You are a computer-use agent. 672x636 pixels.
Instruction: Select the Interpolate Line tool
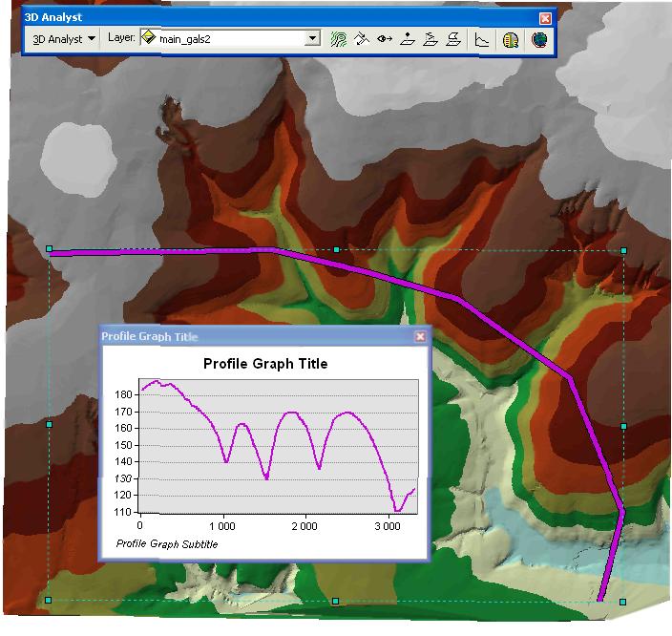[x=430, y=39]
